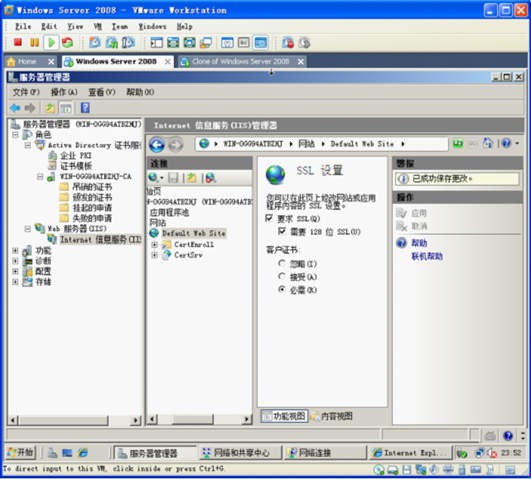Viewport: 531px width, 479px height.
Task: Click the reset VM icon
Action: pyautogui.click(x=67, y=43)
